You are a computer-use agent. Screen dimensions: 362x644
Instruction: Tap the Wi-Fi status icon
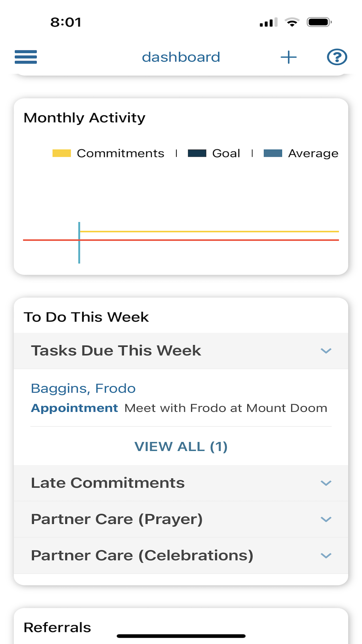pos(292,22)
